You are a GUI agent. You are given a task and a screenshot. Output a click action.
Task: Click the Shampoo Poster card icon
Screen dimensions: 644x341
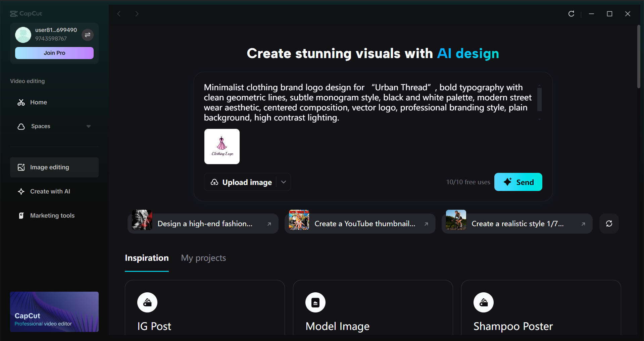point(484,302)
